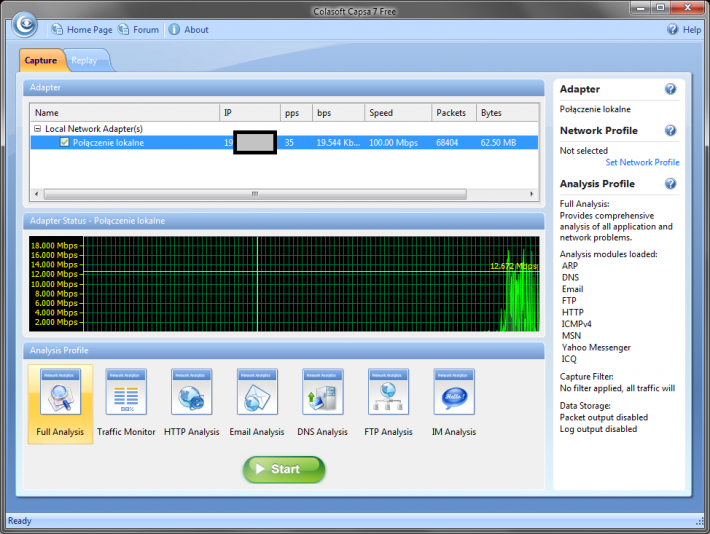Click the adapter list scroll right arrow

click(532, 194)
